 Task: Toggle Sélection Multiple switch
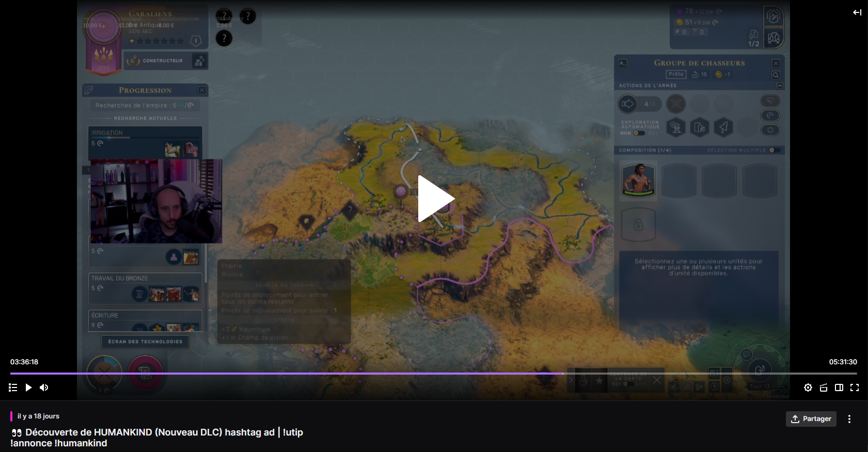[774, 150]
